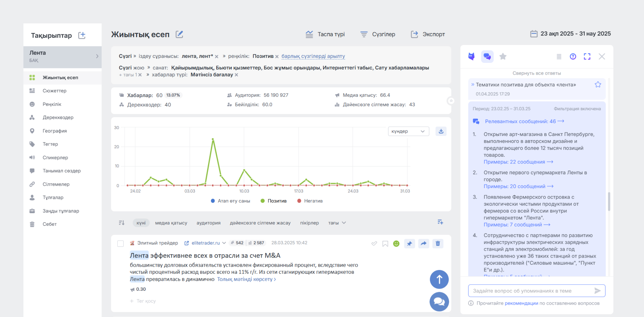
Task: Edit the Жиынтық есеп report title
Action: 179,34
